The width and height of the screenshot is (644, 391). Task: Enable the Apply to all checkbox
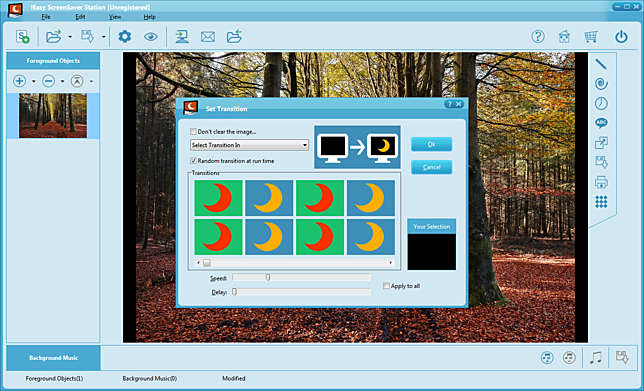[x=386, y=286]
